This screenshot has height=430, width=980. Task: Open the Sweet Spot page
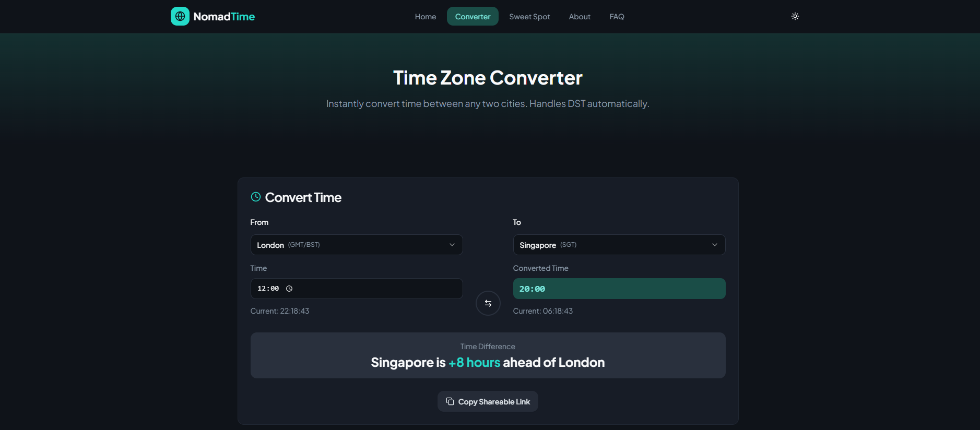(529, 17)
